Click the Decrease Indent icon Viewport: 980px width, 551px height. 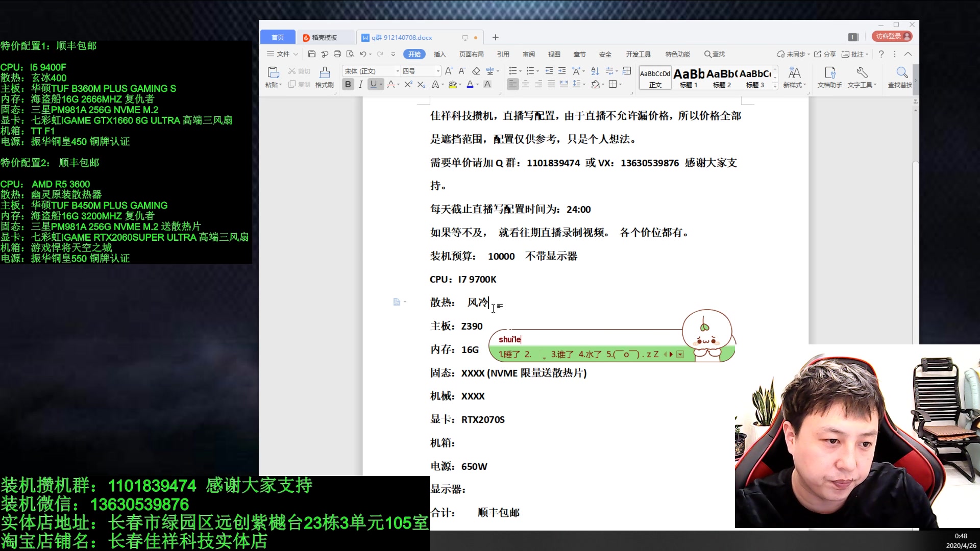click(x=549, y=71)
